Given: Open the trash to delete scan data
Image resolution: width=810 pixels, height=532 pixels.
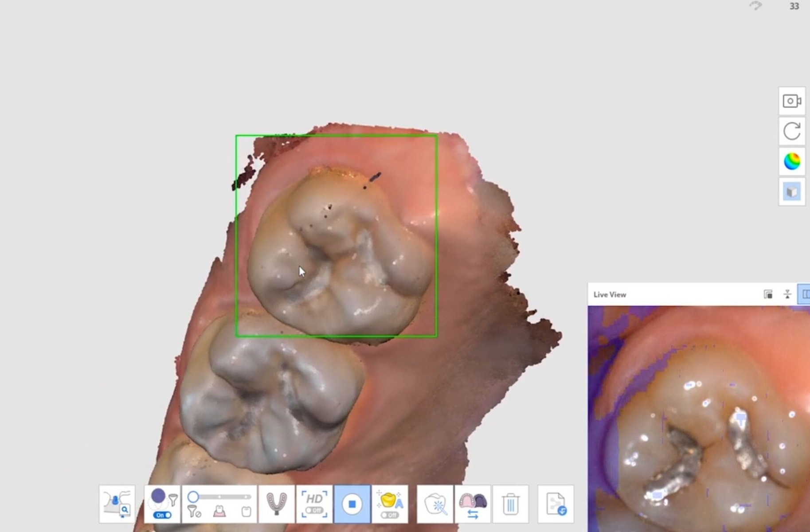Looking at the screenshot, I should (x=510, y=503).
